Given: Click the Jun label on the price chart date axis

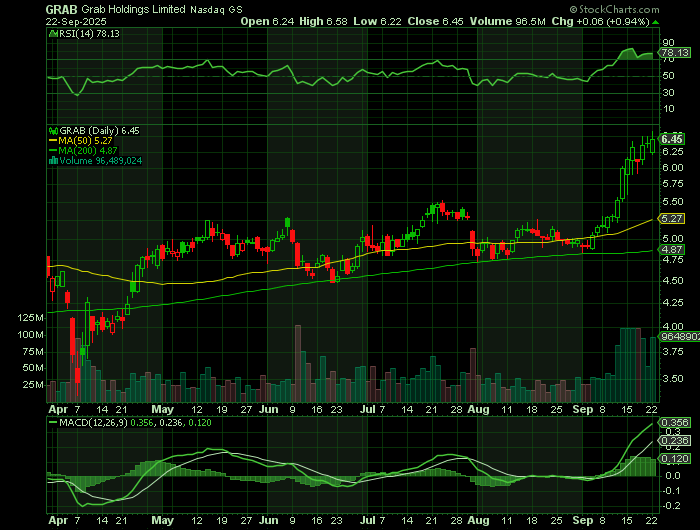Looking at the screenshot, I should pyautogui.click(x=269, y=409).
